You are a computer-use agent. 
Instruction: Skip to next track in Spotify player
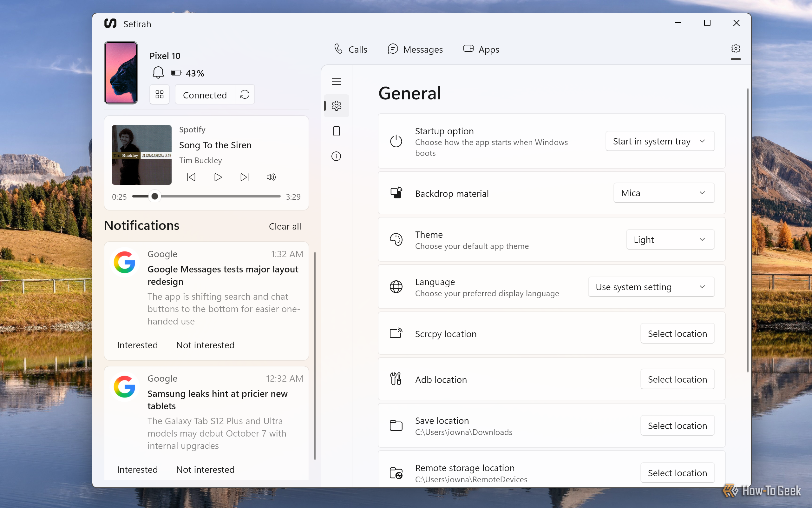pos(245,177)
